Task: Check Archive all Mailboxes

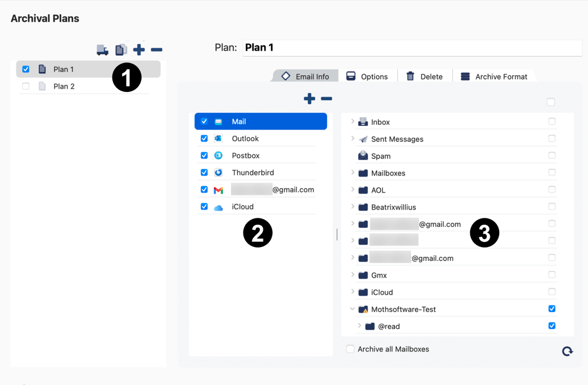Action: click(350, 349)
